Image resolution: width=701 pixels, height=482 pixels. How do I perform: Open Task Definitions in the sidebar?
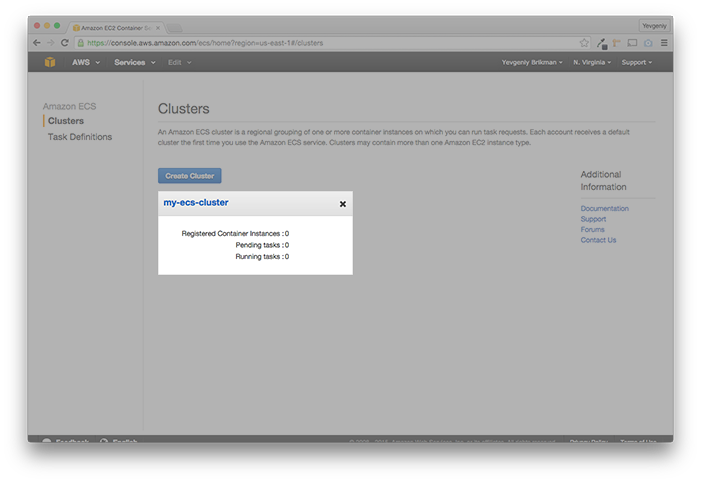[x=80, y=137]
